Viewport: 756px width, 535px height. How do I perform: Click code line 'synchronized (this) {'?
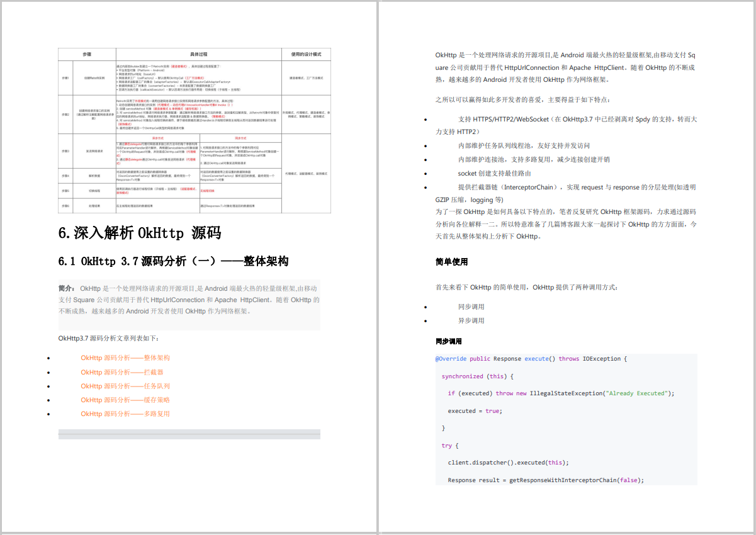pyautogui.click(x=478, y=376)
